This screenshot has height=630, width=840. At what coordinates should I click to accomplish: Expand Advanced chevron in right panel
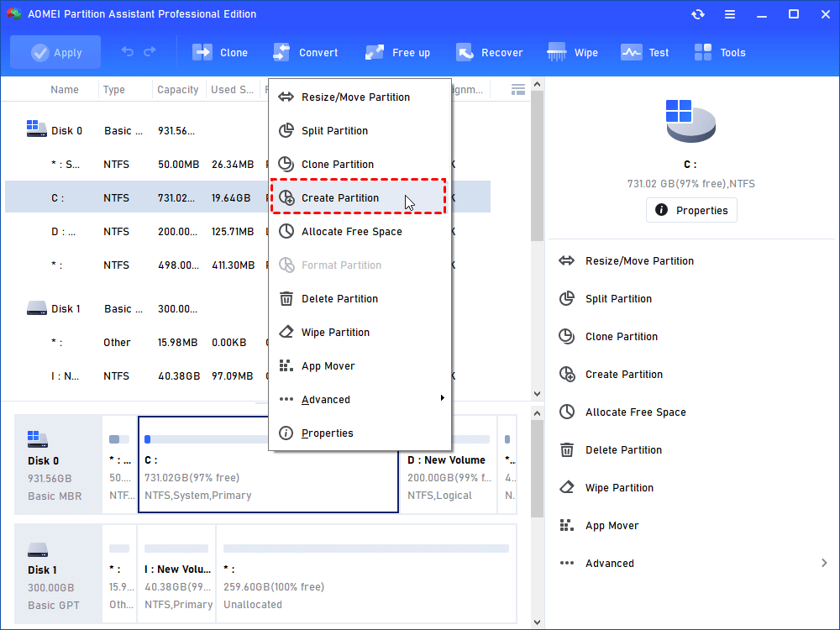click(x=824, y=563)
